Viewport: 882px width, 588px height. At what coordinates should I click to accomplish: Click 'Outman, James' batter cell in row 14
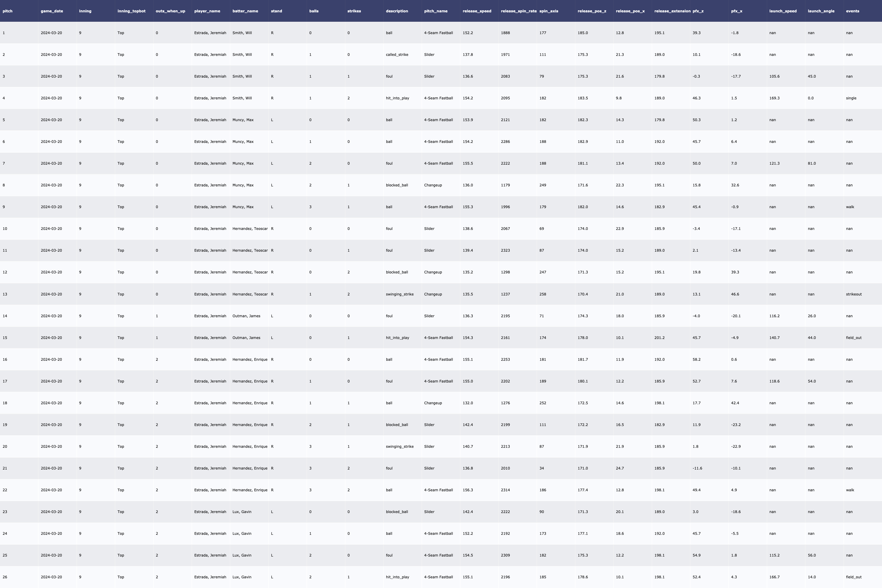[x=246, y=316]
